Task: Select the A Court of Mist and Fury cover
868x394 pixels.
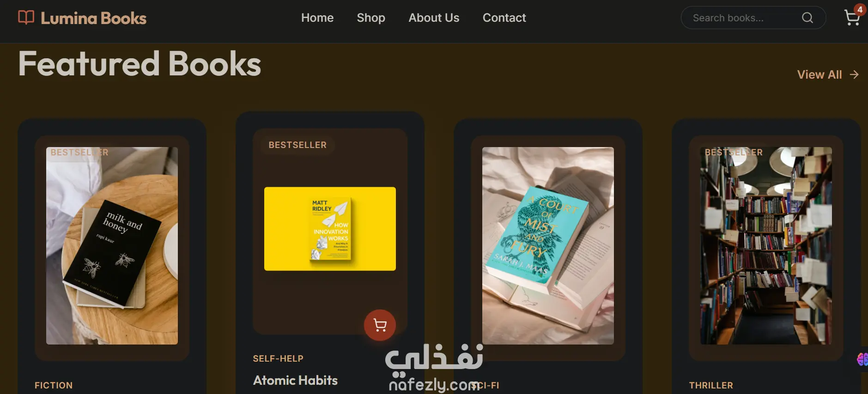Action: coord(548,246)
